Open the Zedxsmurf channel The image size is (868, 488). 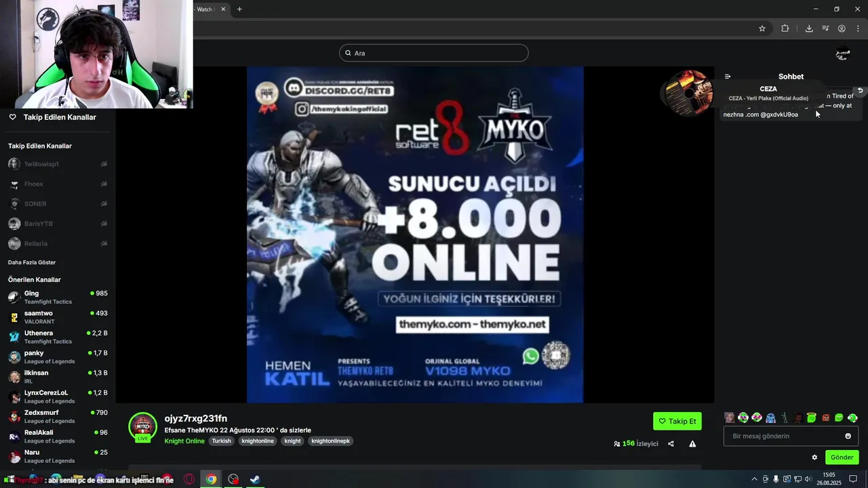pos(58,416)
